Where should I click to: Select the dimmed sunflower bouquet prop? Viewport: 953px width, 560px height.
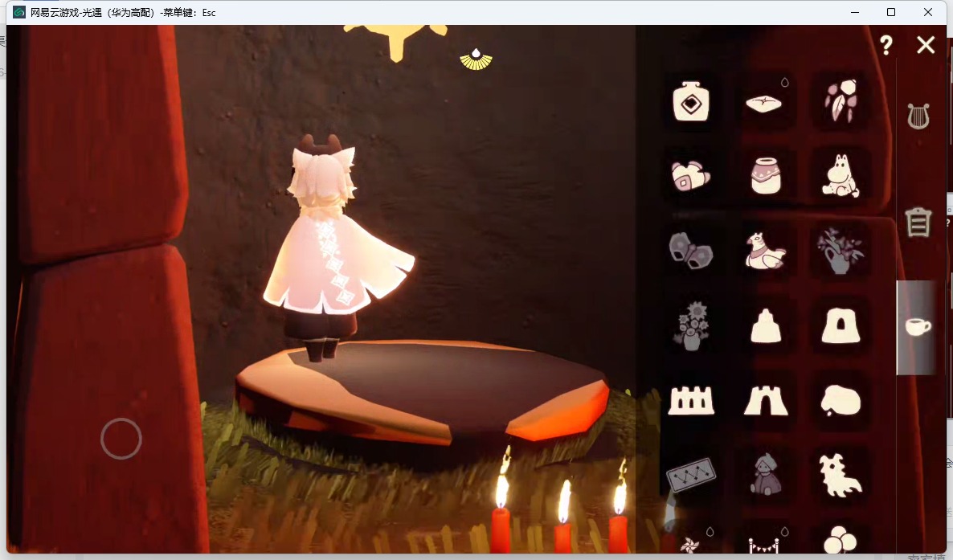(692, 325)
